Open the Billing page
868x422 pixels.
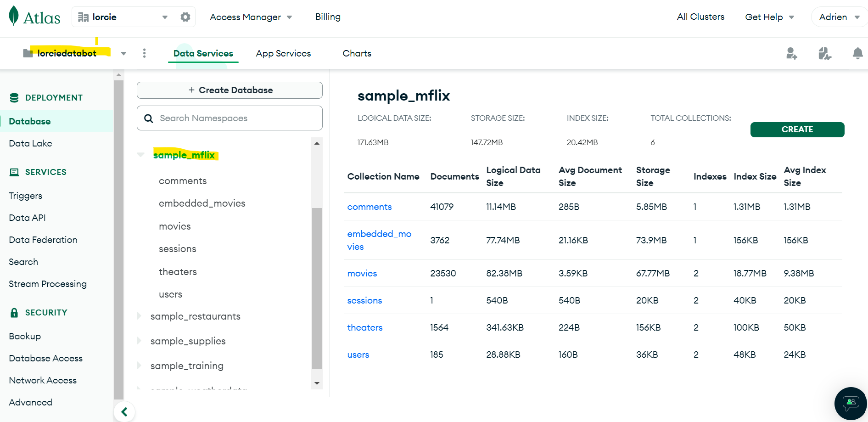[x=328, y=17]
